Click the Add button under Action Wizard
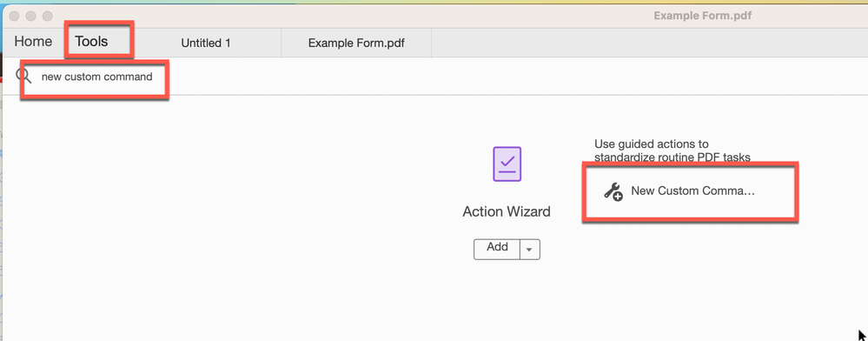Image resolution: width=868 pixels, height=341 pixels. click(497, 249)
